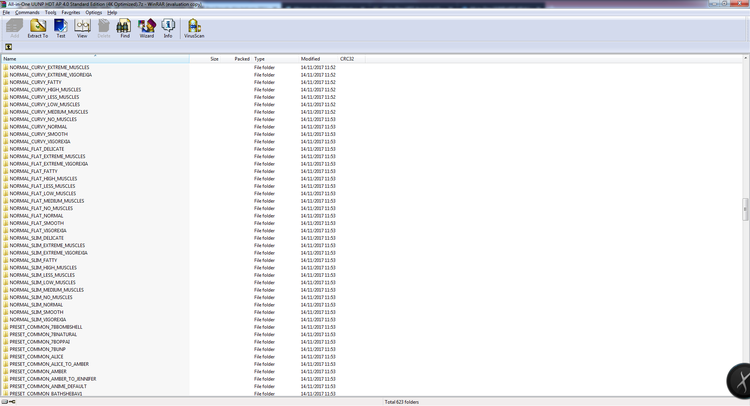Select folder NORMAL_SLIM_FATTY
Image resolution: width=750 pixels, height=406 pixels.
tap(33, 260)
